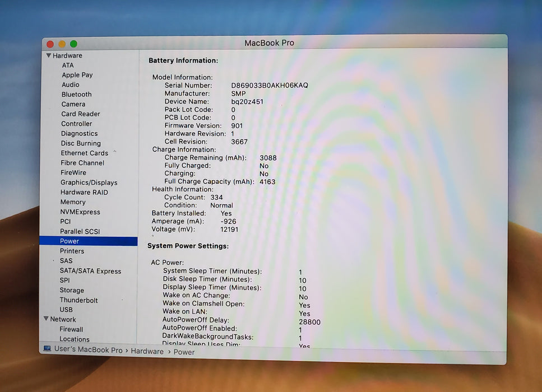Screen dimensions: 542x392
Task: Select Graphics/Displays in sidebar
Action: coord(89,183)
